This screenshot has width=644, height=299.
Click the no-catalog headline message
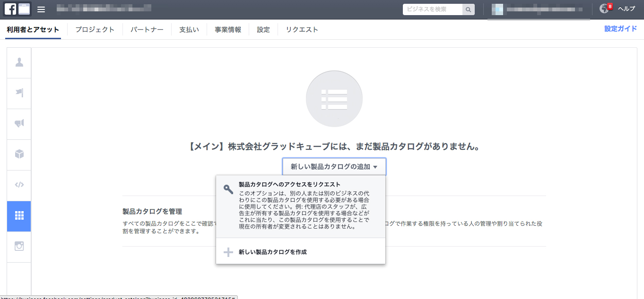click(334, 147)
